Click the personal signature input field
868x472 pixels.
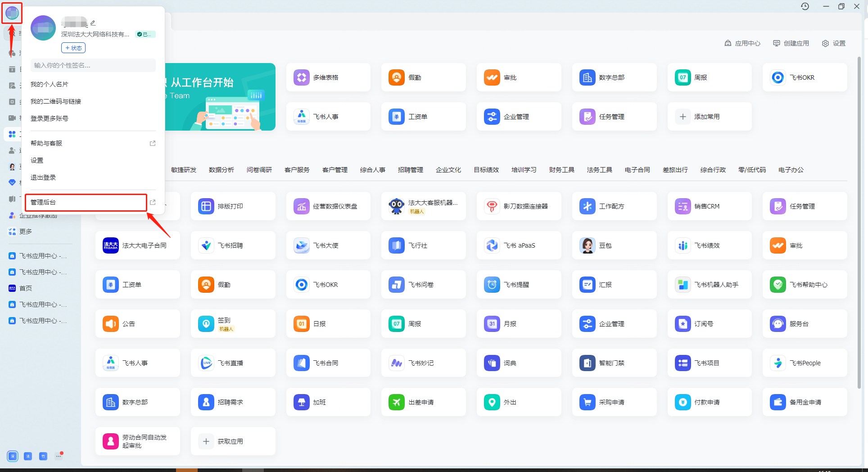click(x=93, y=65)
